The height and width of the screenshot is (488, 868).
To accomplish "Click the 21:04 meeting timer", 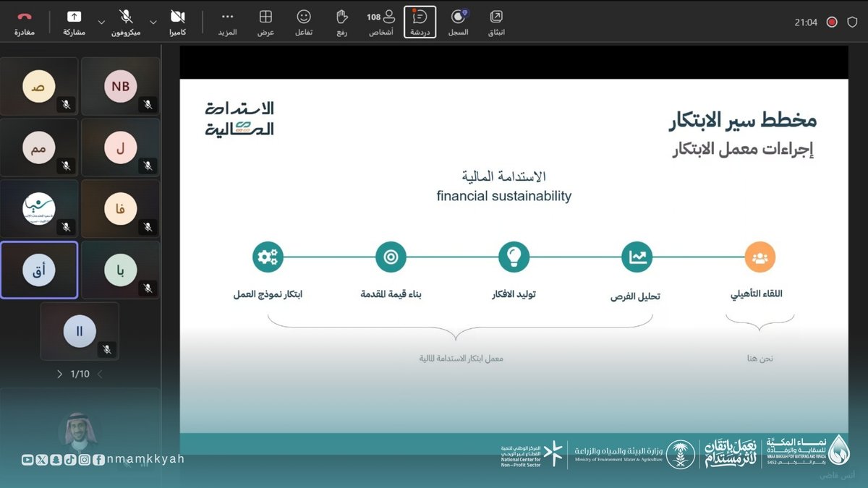I will click(x=806, y=22).
